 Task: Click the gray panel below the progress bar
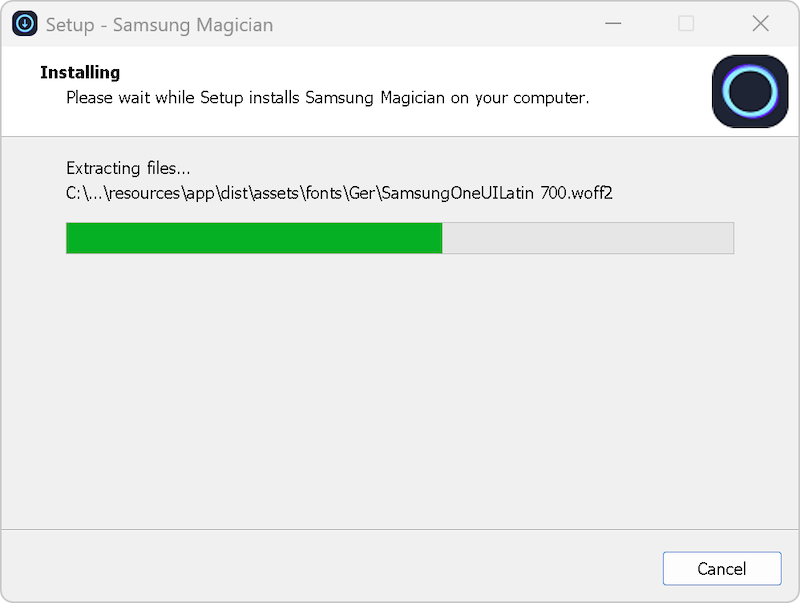pos(400,400)
